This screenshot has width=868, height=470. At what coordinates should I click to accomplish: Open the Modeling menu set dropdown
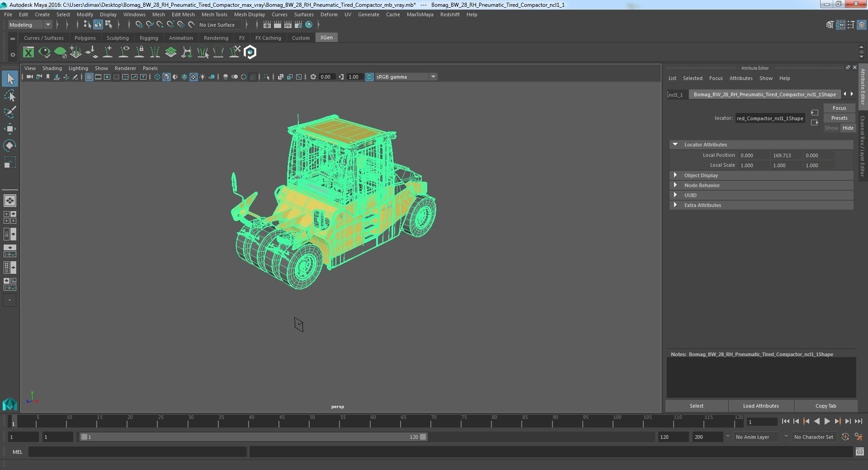[x=30, y=25]
